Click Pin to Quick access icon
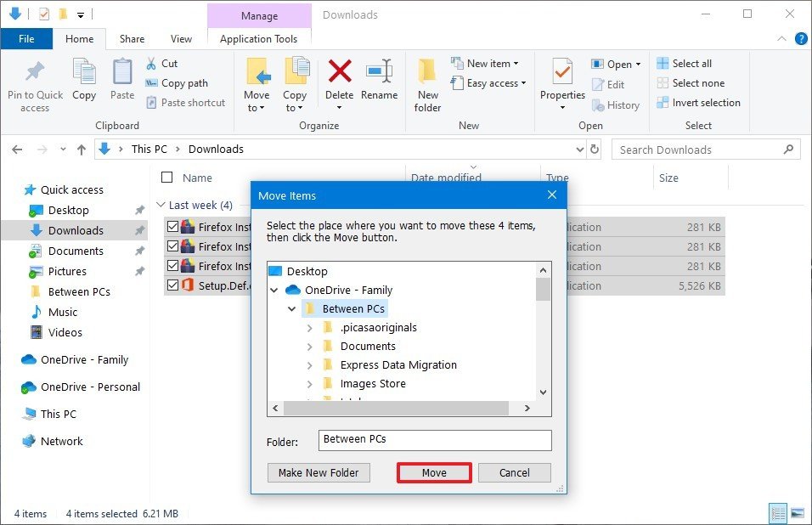 [35, 72]
